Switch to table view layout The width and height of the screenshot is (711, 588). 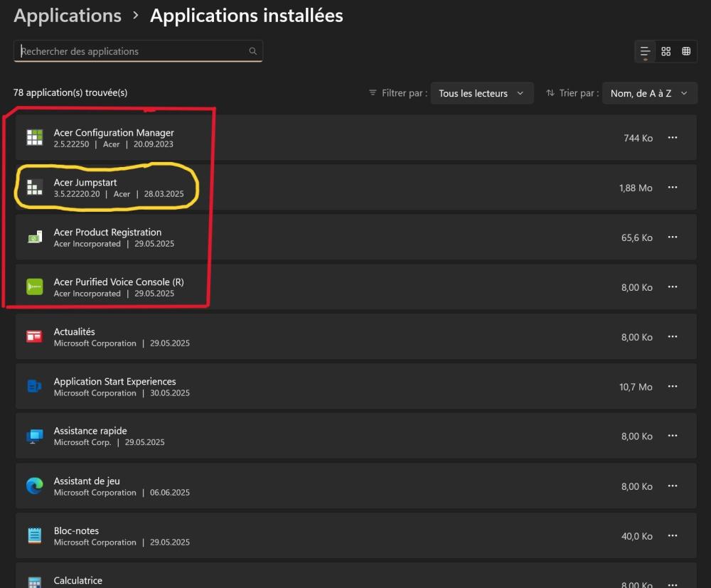(x=686, y=51)
